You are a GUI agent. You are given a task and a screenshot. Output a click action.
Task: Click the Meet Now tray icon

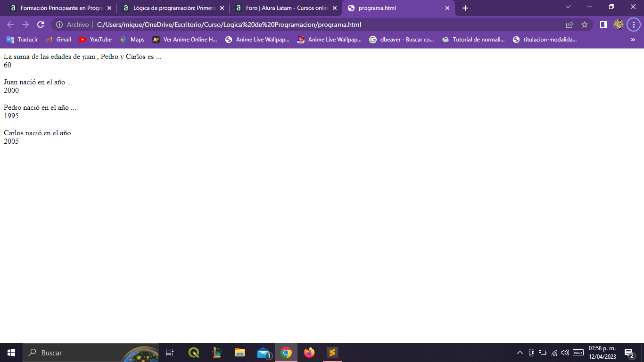pyautogui.click(x=531, y=353)
